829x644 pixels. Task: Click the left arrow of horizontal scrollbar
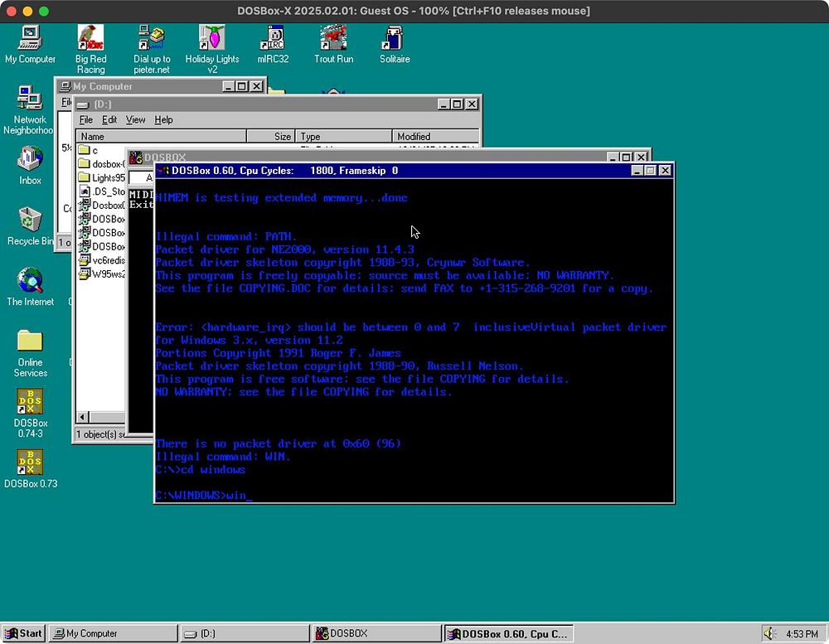pyautogui.click(x=82, y=417)
